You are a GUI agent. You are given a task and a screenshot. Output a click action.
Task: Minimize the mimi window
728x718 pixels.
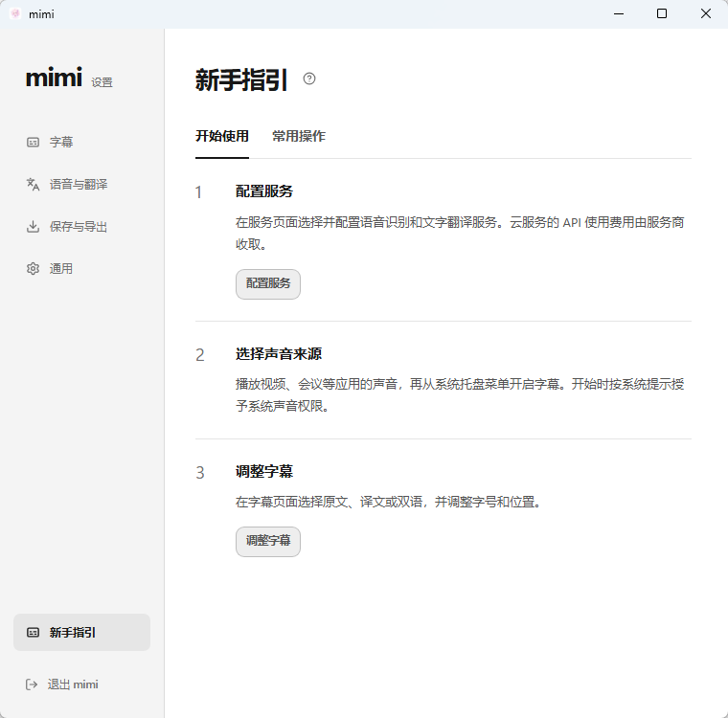point(619,14)
